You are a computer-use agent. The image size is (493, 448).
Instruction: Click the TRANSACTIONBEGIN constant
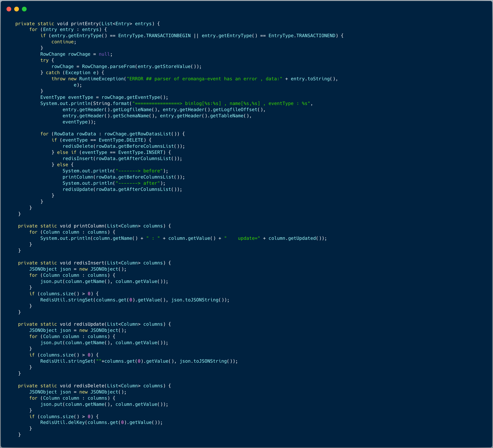click(168, 36)
